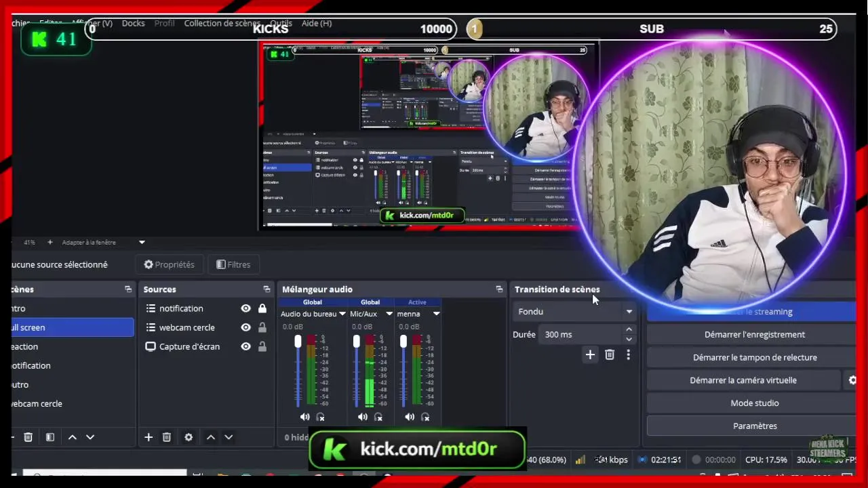The width and height of the screenshot is (868, 488).
Task: Open the Aide (H) menu
Action: click(x=317, y=23)
